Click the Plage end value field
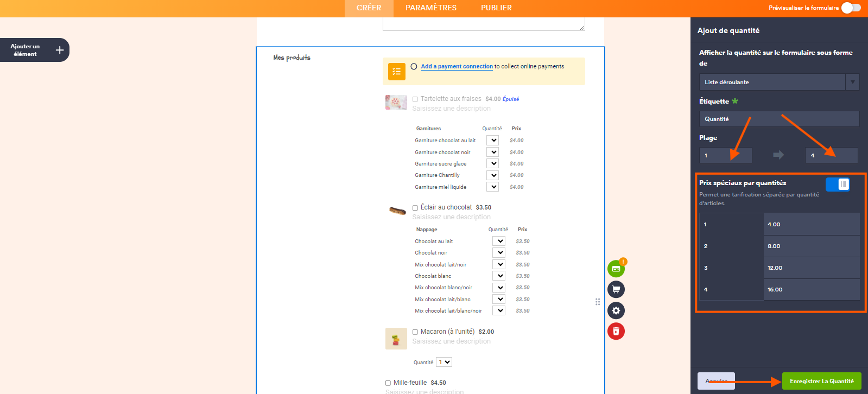This screenshot has height=394, width=868. coord(831,155)
